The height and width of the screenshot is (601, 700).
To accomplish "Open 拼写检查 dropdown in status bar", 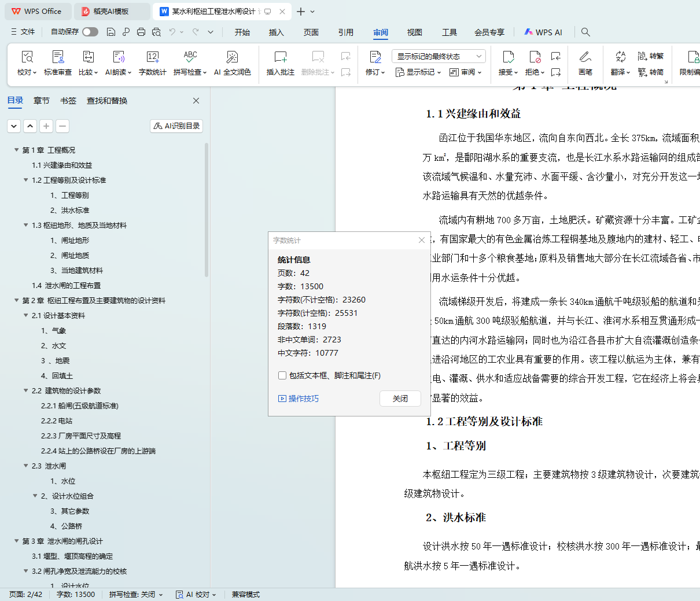I will [x=136, y=594].
